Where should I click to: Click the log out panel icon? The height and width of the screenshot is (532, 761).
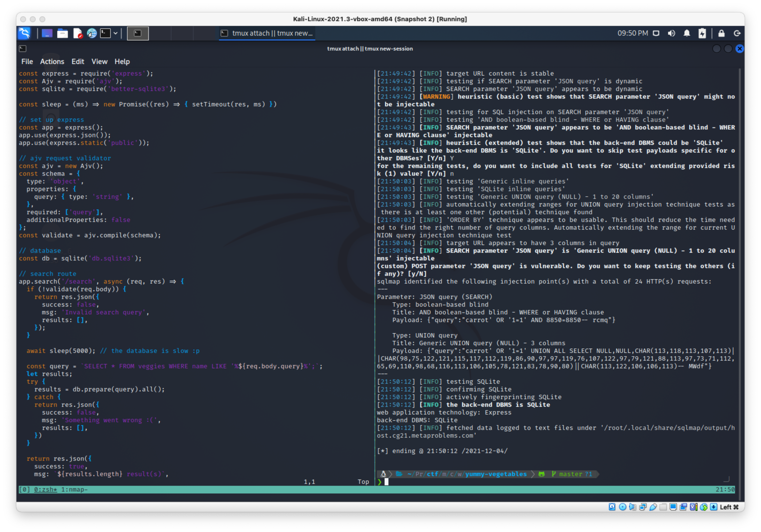[x=737, y=33]
